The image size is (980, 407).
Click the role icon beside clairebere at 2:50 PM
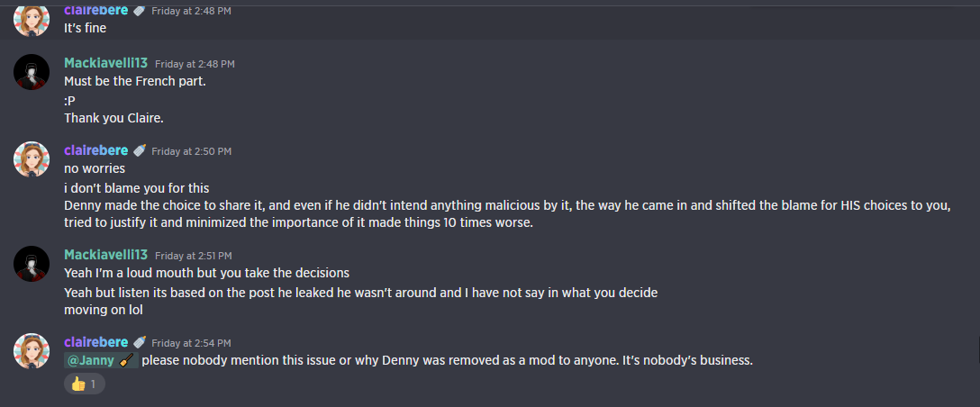(x=139, y=150)
